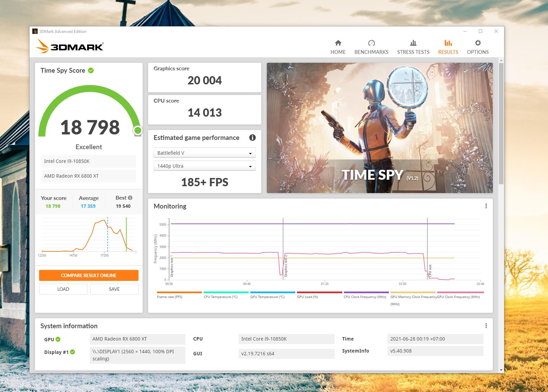Click the results page vertical scrollbar thumb
The width and height of the screenshot is (548, 392).
[x=501, y=123]
